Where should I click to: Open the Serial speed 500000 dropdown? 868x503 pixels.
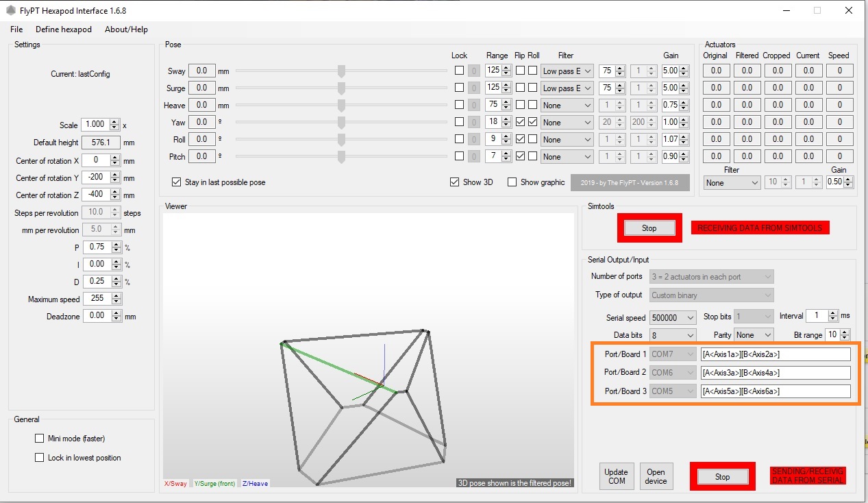[x=671, y=317]
